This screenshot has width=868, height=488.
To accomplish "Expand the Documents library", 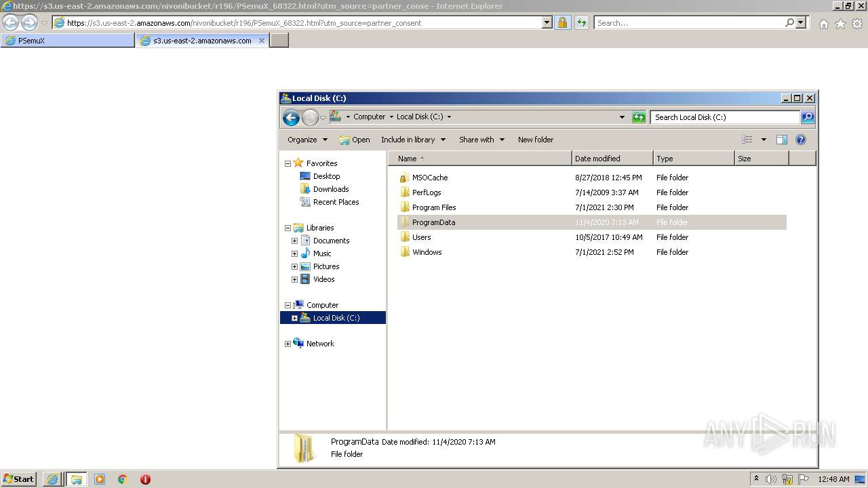I will tap(294, 241).
